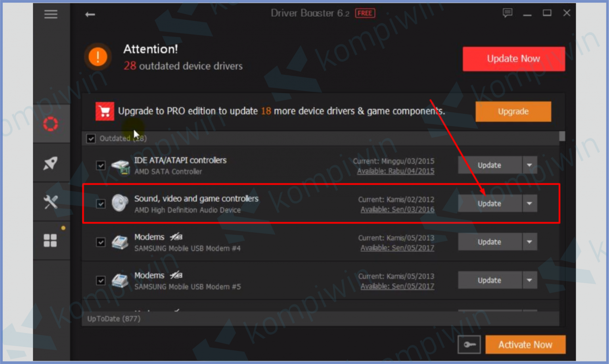Expand the UpToDate (877) section
The height and width of the screenshot is (364, 609).
point(114,319)
